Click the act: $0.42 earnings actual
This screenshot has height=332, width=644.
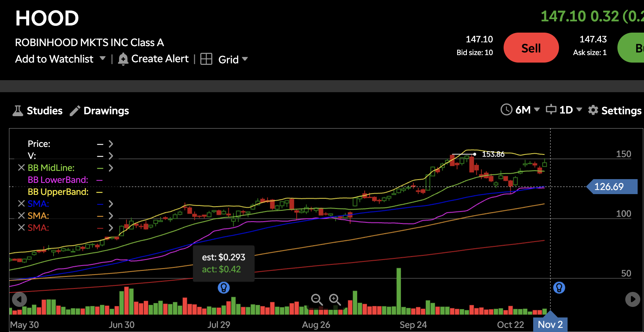point(221,269)
